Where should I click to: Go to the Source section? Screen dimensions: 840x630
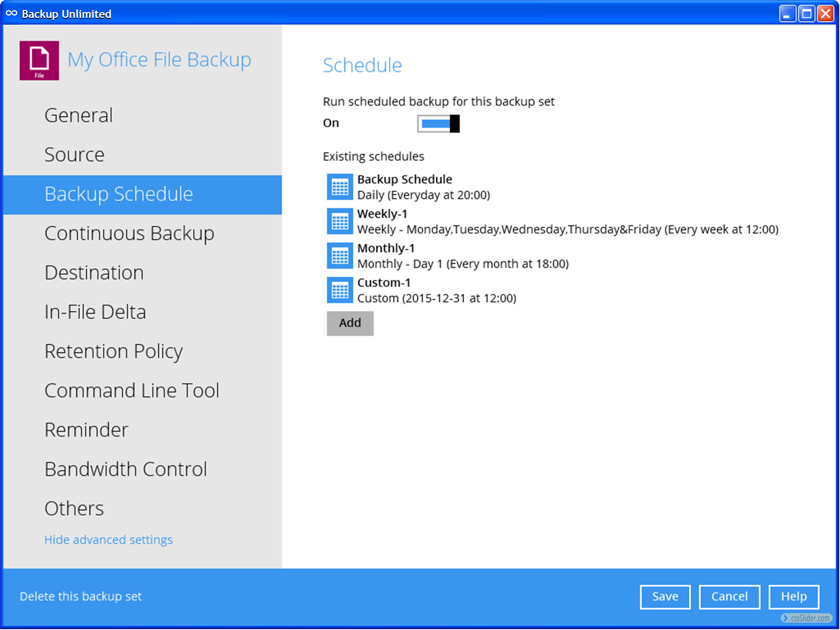75,155
